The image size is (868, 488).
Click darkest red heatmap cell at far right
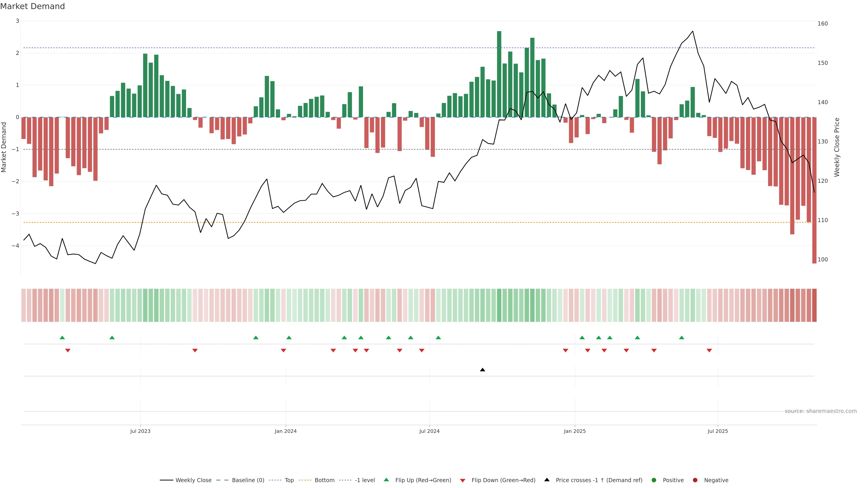point(814,305)
